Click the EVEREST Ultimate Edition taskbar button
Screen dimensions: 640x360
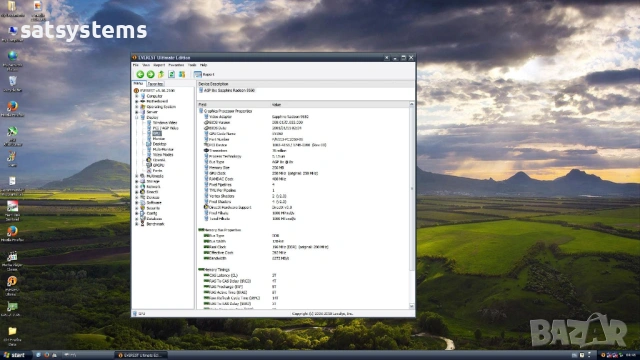click(141, 355)
